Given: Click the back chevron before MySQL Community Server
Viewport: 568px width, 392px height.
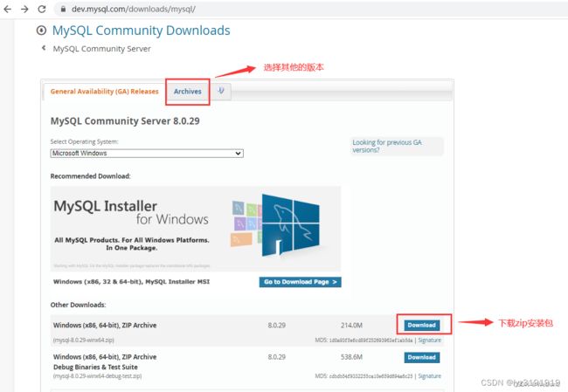Looking at the screenshot, I should [44, 48].
